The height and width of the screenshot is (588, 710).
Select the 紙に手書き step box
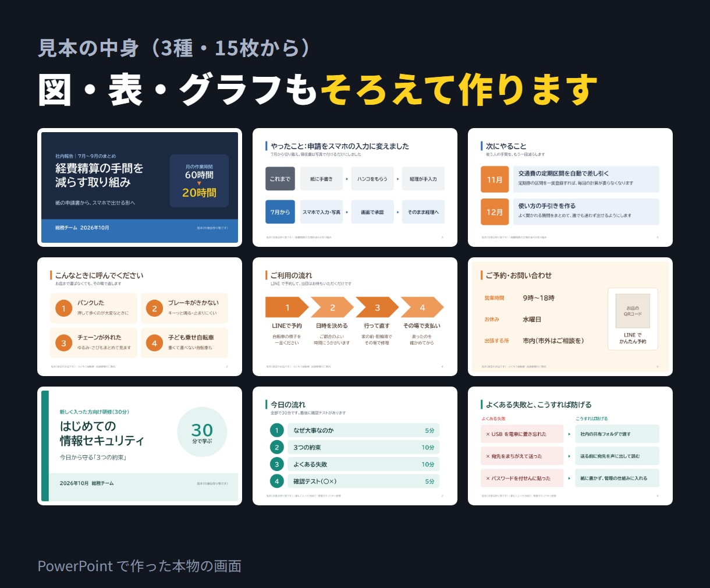coord(321,179)
